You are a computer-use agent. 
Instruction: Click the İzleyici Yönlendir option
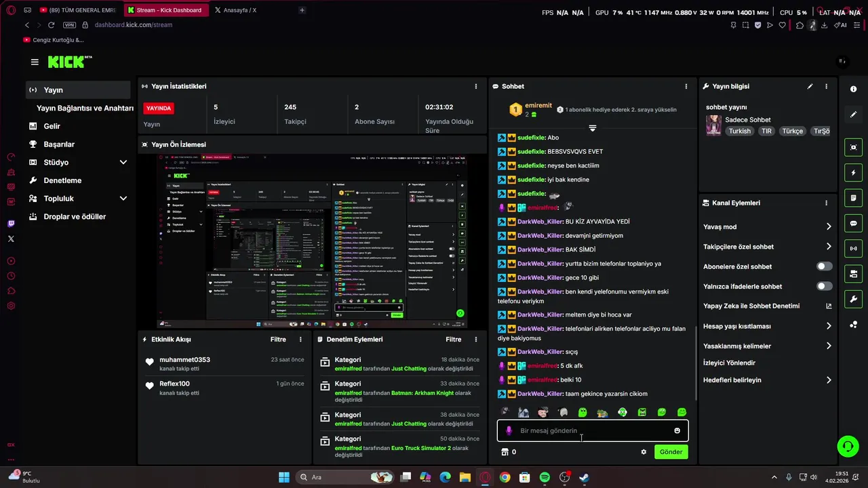[729, 363]
